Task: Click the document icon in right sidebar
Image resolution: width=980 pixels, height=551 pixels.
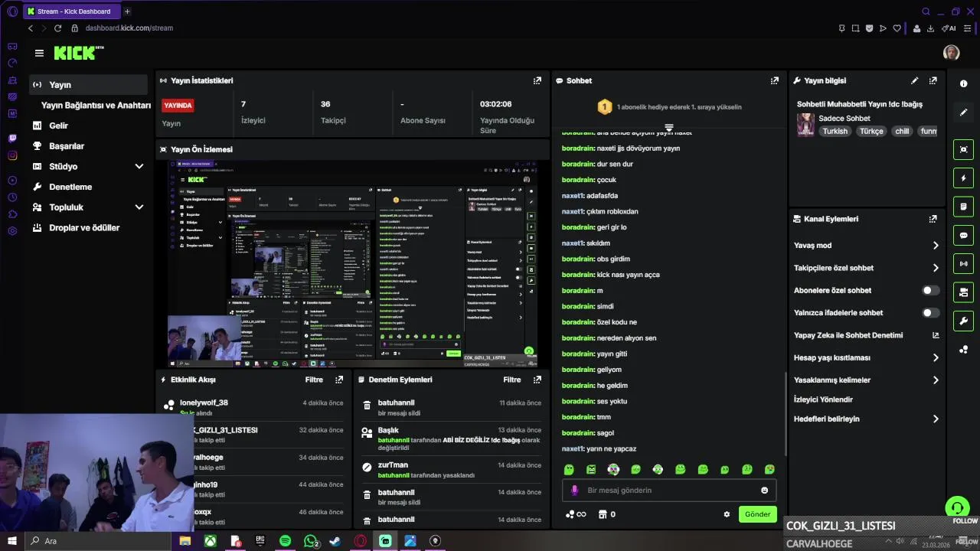Action: [x=963, y=207]
